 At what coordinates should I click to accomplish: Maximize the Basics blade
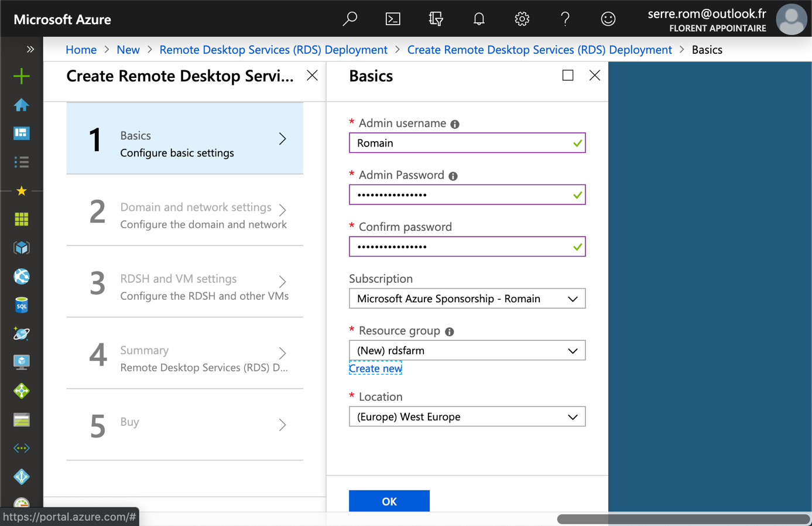568,75
